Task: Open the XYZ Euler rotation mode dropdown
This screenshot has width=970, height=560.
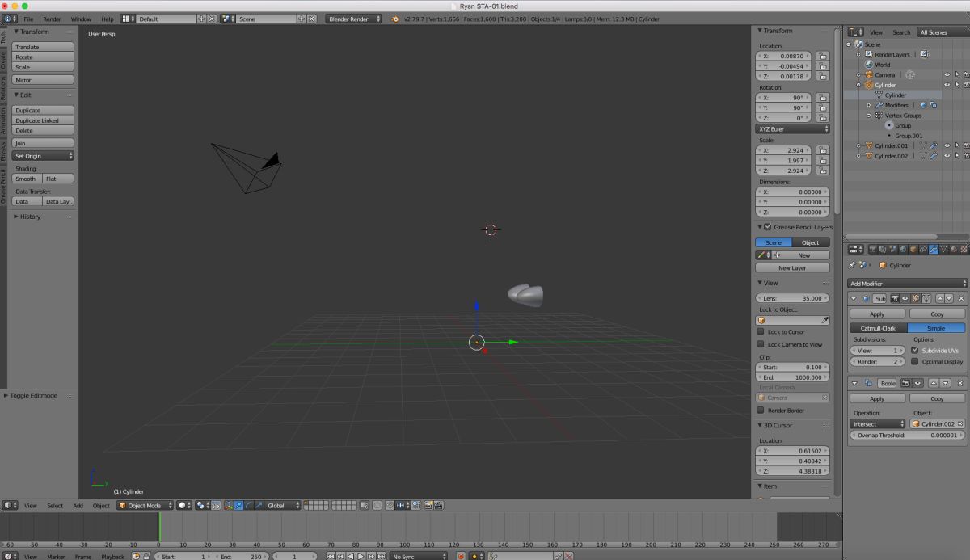Action: pos(792,128)
